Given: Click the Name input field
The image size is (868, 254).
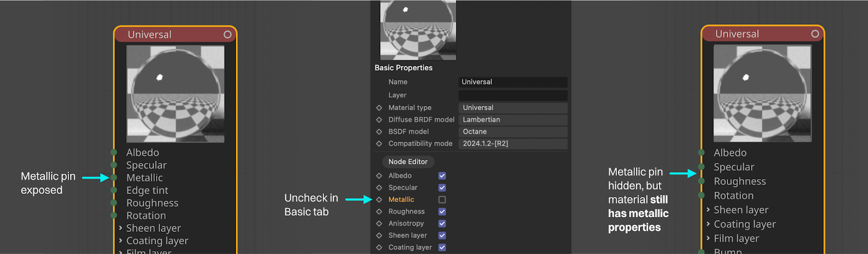Looking at the screenshot, I should tap(513, 82).
